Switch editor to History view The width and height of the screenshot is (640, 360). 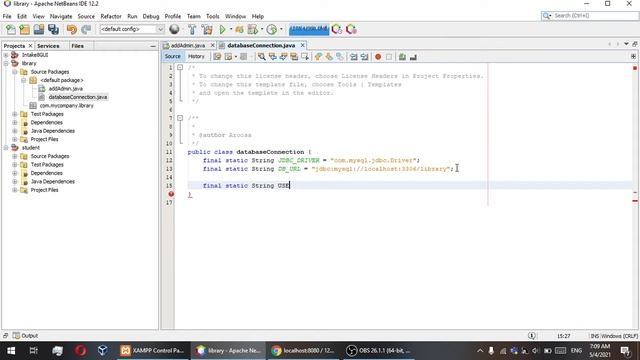click(x=196, y=56)
